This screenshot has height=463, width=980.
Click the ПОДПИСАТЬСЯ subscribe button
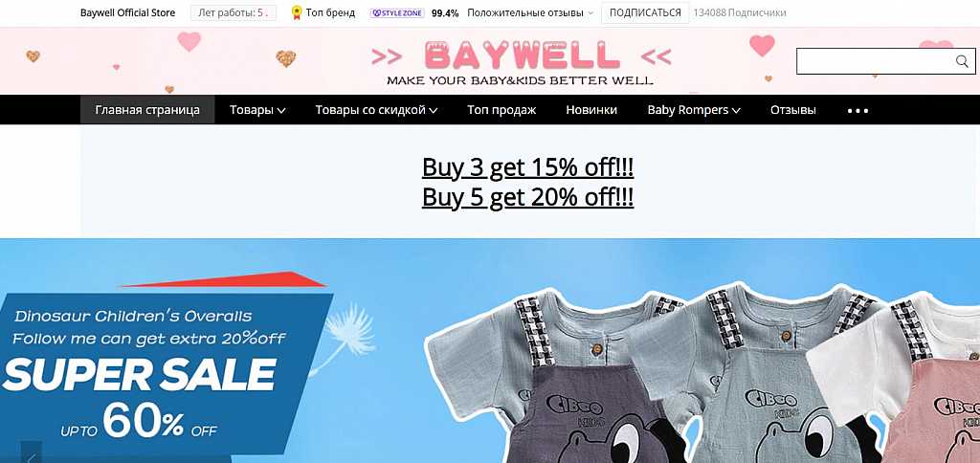pos(645,12)
